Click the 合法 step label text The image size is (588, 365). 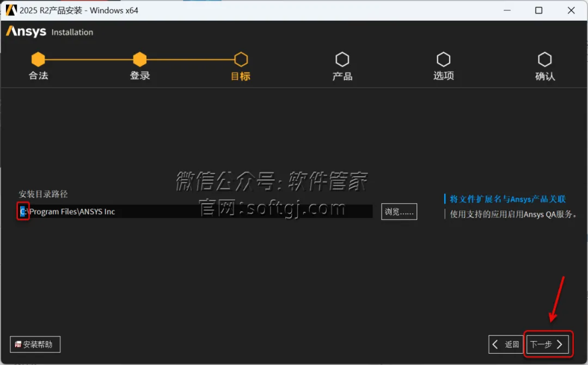tap(38, 75)
